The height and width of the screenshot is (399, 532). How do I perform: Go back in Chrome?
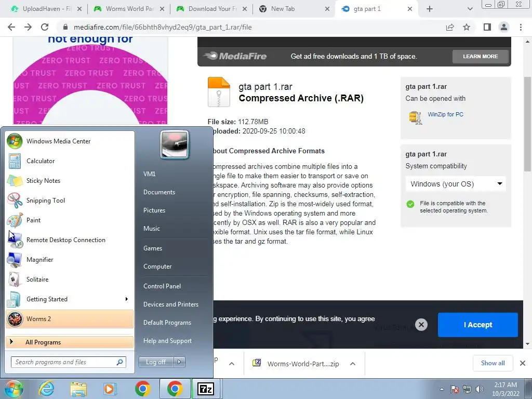pyautogui.click(x=11, y=27)
